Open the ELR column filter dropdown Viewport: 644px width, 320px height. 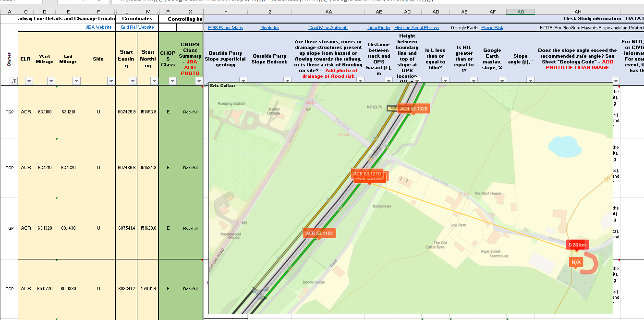click(29, 81)
